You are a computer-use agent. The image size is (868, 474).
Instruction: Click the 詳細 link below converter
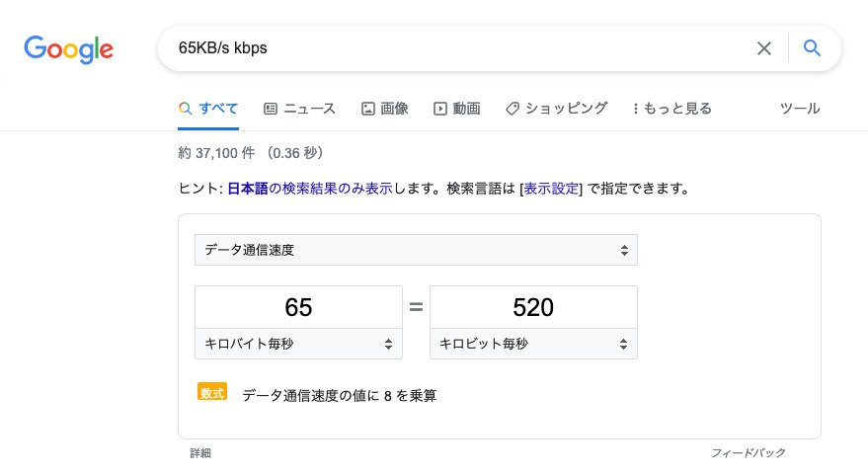(x=200, y=453)
